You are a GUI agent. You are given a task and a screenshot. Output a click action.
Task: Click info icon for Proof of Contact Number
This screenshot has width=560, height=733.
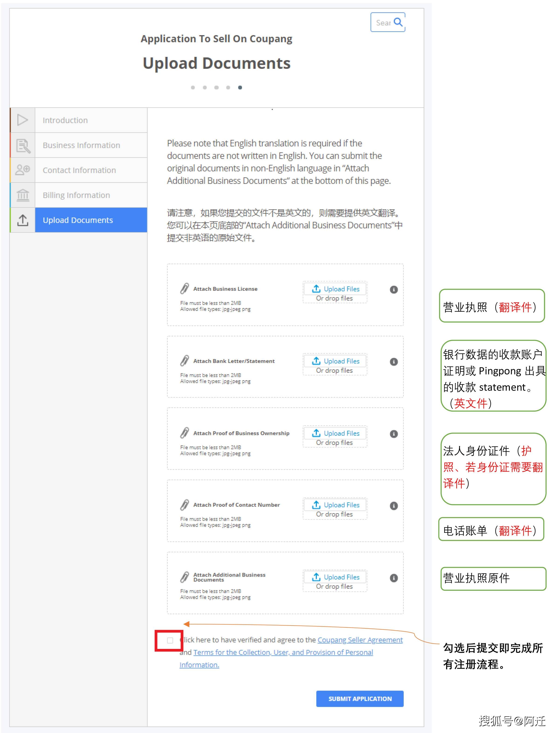[x=394, y=506]
